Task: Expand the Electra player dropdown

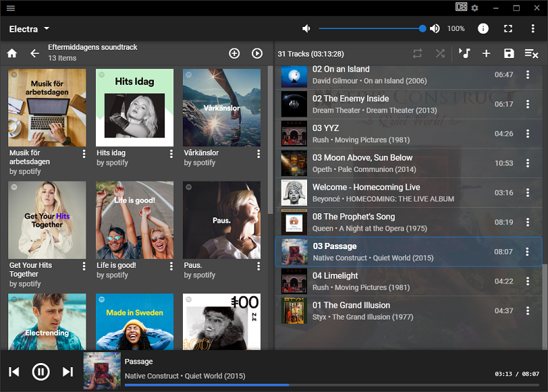Action: [30, 29]
